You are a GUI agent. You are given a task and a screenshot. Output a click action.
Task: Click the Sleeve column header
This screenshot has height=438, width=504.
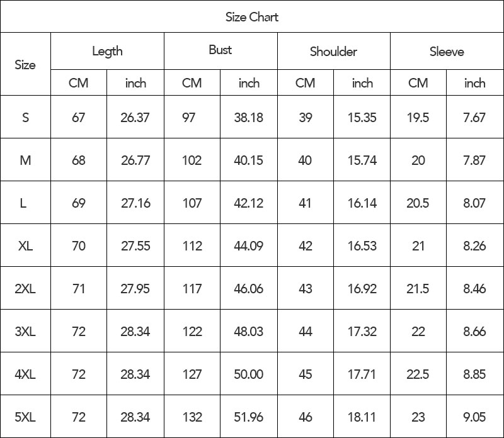(x=447, y=52)
